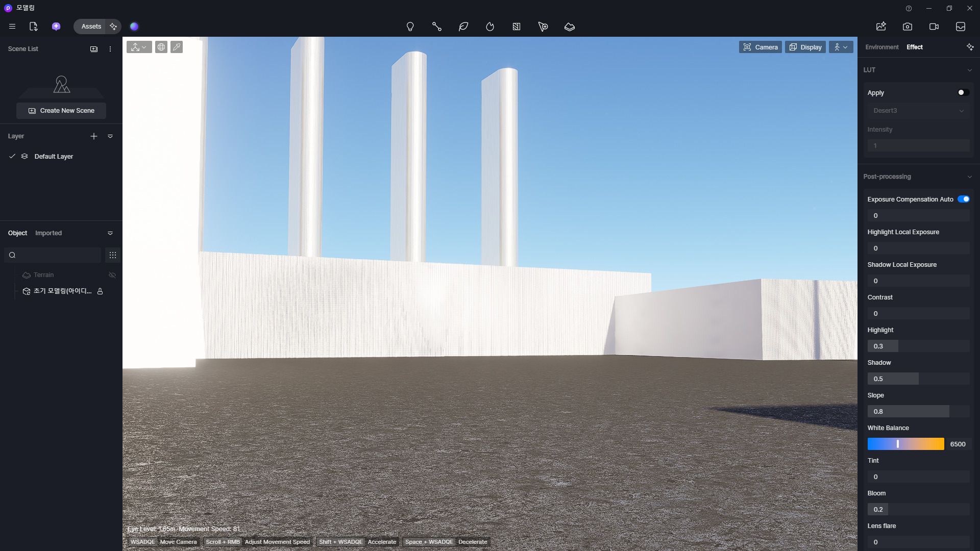
Task: Click the globe icon in viewport
Action: [x=161, y=47]
